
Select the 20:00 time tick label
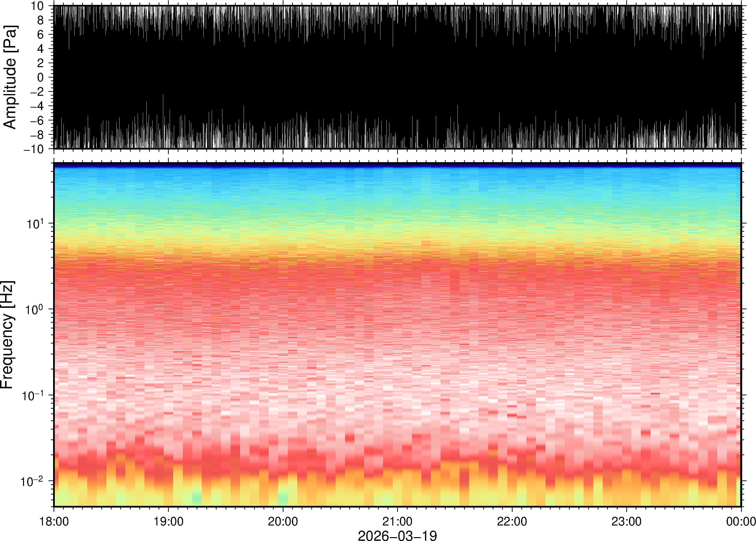click(x=283, y=521)
